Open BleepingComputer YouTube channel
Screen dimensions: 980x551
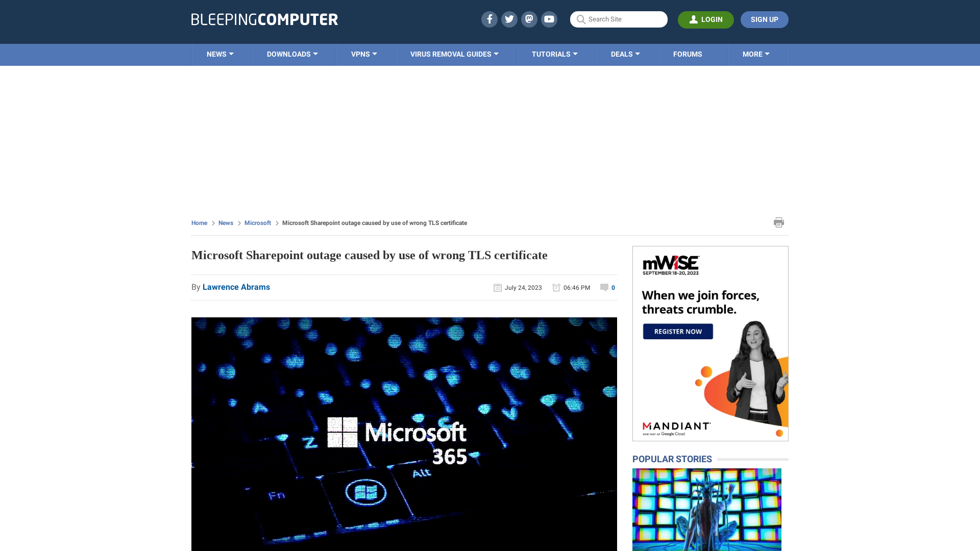pyautogui.click(x=549, y=19)
